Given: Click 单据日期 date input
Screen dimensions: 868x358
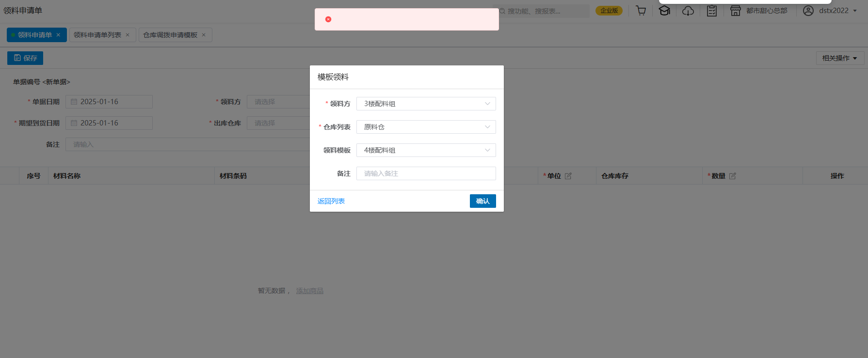Looking at the screenshot, I should point(109,102).
